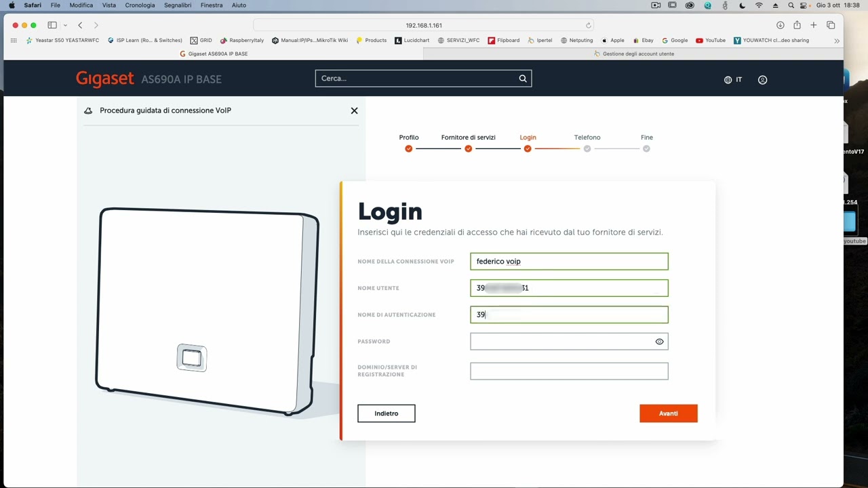Go back with Safari back arrow
The width and height of the screenshot is (868, 488).
pos(80,25)
